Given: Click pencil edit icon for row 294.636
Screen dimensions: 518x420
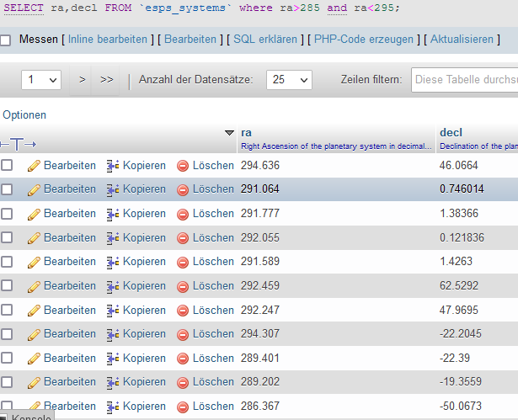Looking at the screenshot, I should (34, 166).
